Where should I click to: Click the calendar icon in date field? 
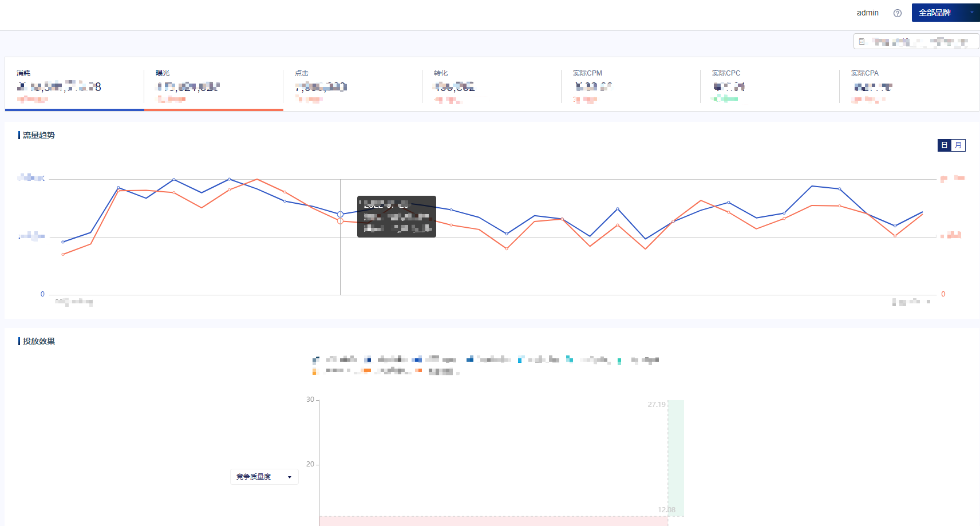point(862,41)
